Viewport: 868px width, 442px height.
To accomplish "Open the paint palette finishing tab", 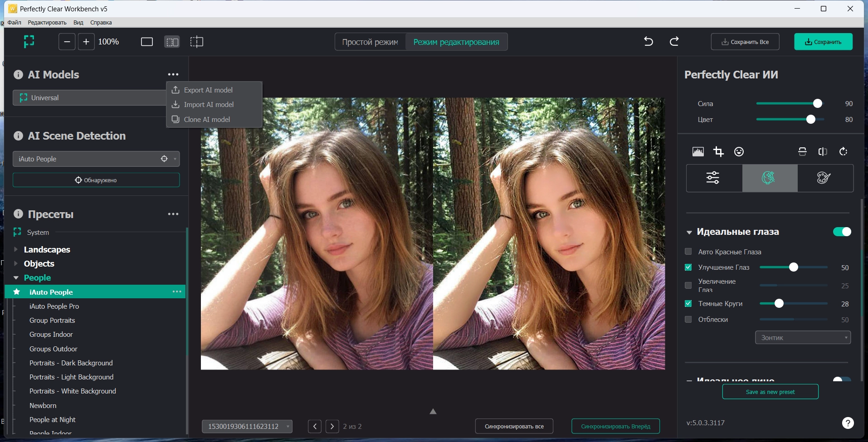I will coord(825,178).
